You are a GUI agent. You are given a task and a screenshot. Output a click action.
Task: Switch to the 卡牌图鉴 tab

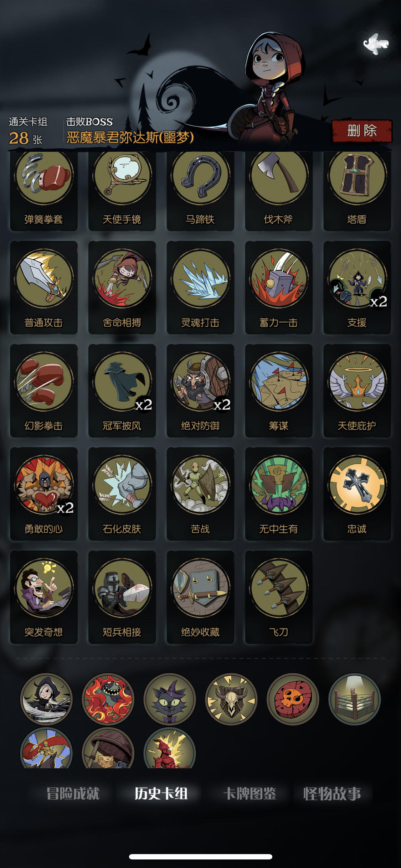pos(250,794)
